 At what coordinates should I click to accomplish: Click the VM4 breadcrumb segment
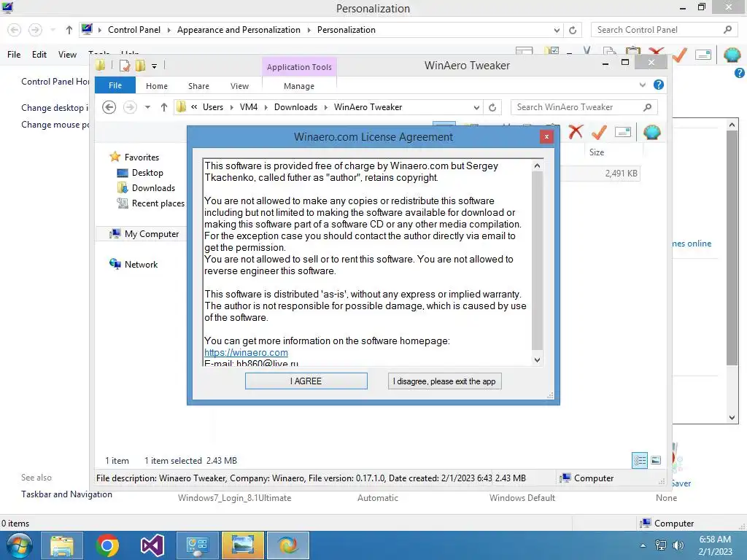(x=249, y=107)
